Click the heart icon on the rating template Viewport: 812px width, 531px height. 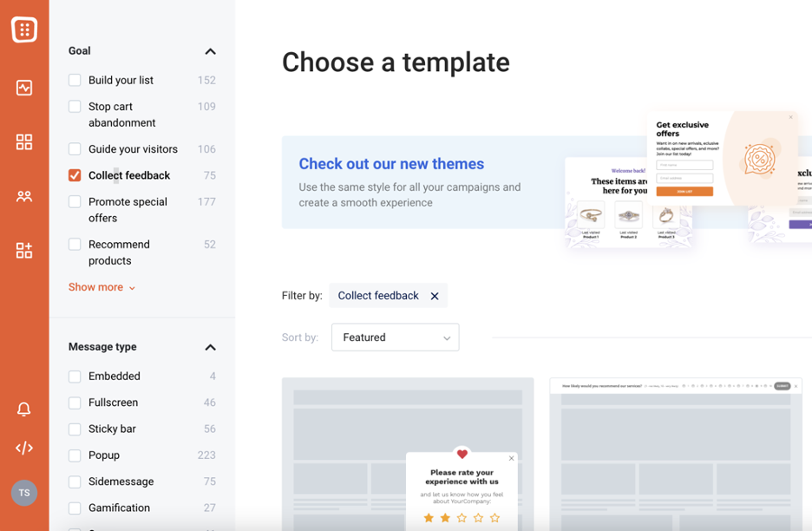[x=462, y=454]
